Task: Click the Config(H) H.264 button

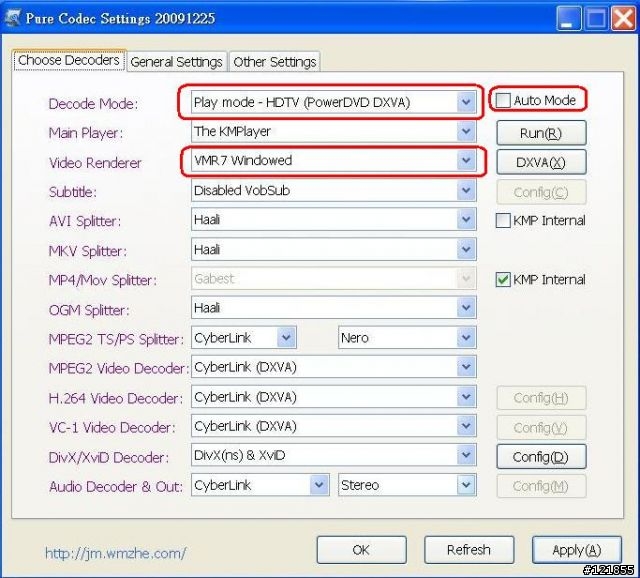Action: pos(541,398)
